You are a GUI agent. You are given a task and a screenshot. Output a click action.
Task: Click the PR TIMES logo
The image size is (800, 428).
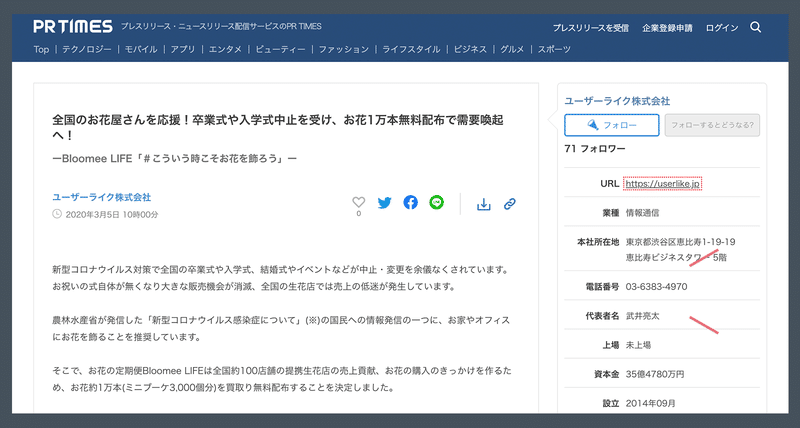pyautogui.click(x=73, y=27)
